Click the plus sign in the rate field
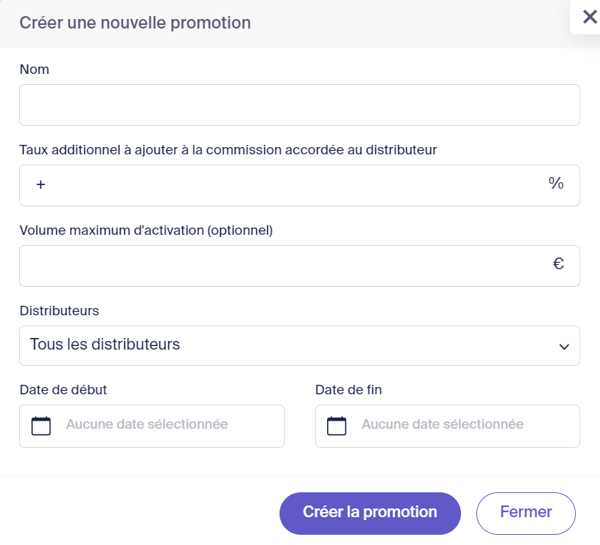 coord(41,185)
